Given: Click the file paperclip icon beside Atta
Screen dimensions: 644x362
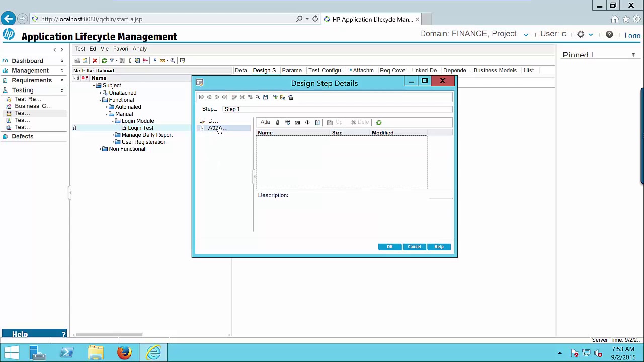Looking at the screenshot, I should [277, 122].
